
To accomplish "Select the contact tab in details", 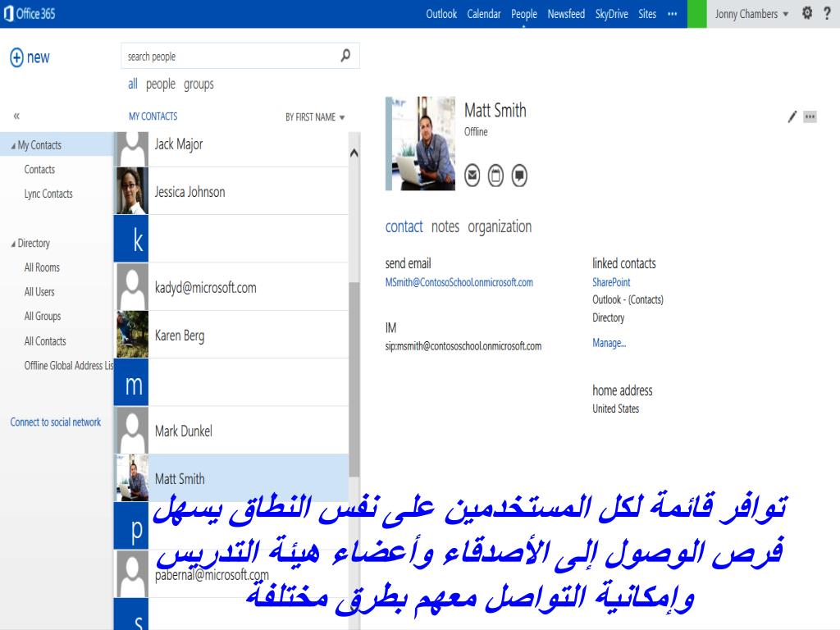I will point(404,226).
